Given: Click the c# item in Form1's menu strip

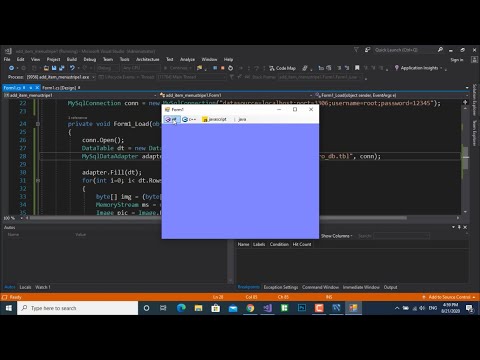Looking at the screenshot, I should pos(172,119).
